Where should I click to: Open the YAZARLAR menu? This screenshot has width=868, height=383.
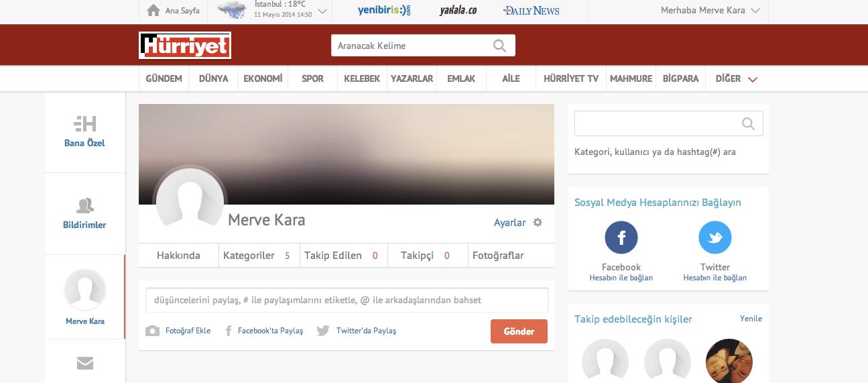click(412, 78)
